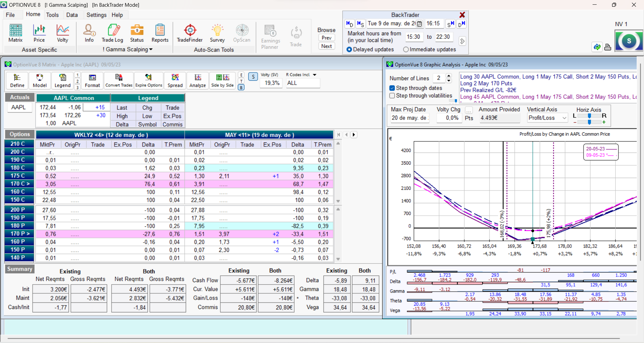Select Delayed updates radio button
The height and width of the screenshot is (343, 644).
click(x=349, y=49)
